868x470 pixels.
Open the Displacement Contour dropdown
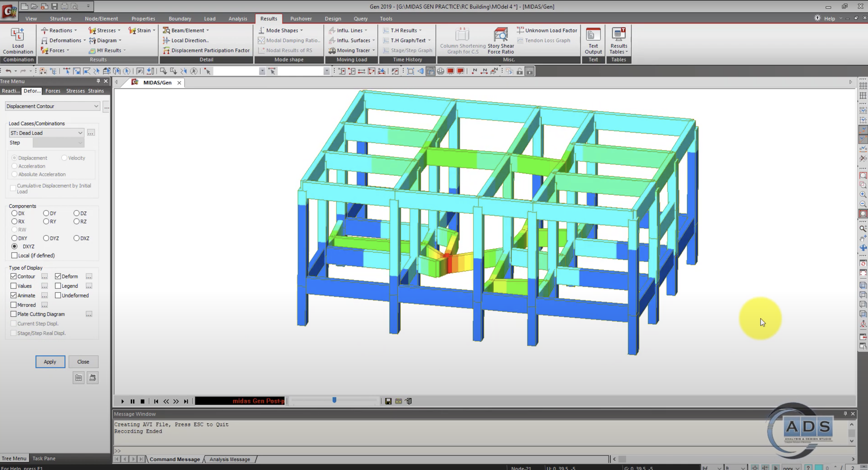tap(96, 106)
